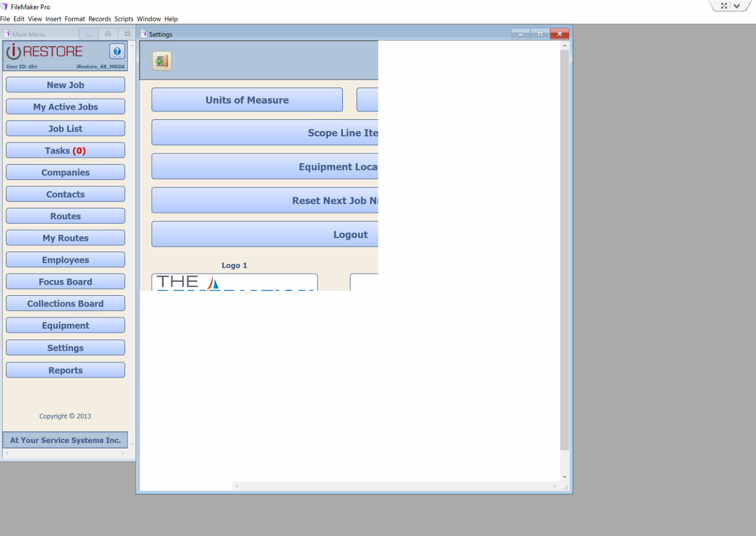756x536 pixels.
Task: Open Tasks (0)
Action: [65, 150]
